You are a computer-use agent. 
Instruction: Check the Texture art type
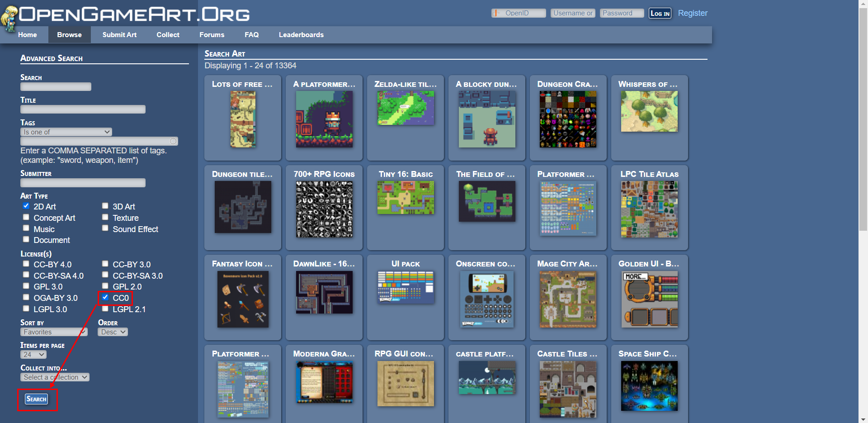[105, 217]
